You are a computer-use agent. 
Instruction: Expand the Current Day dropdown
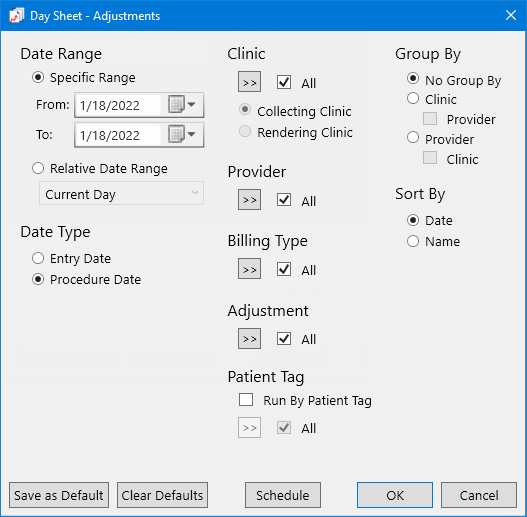coord(121,193)
